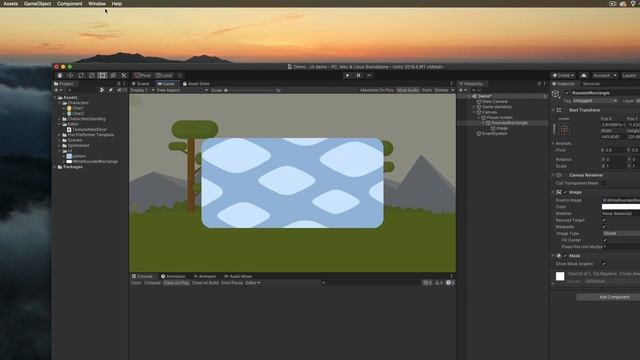
Task: Open the cloud services icon
Action: click(x=584, y=76)
